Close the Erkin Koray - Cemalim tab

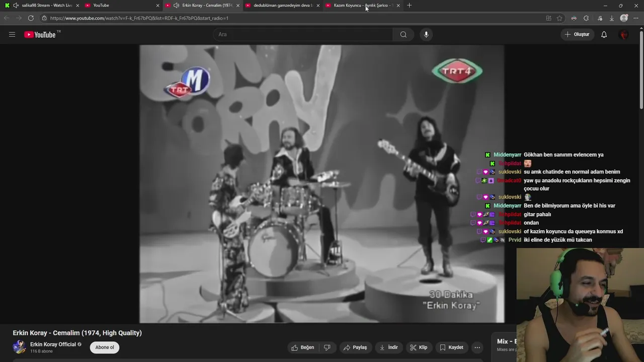click(x=238, y=6)
